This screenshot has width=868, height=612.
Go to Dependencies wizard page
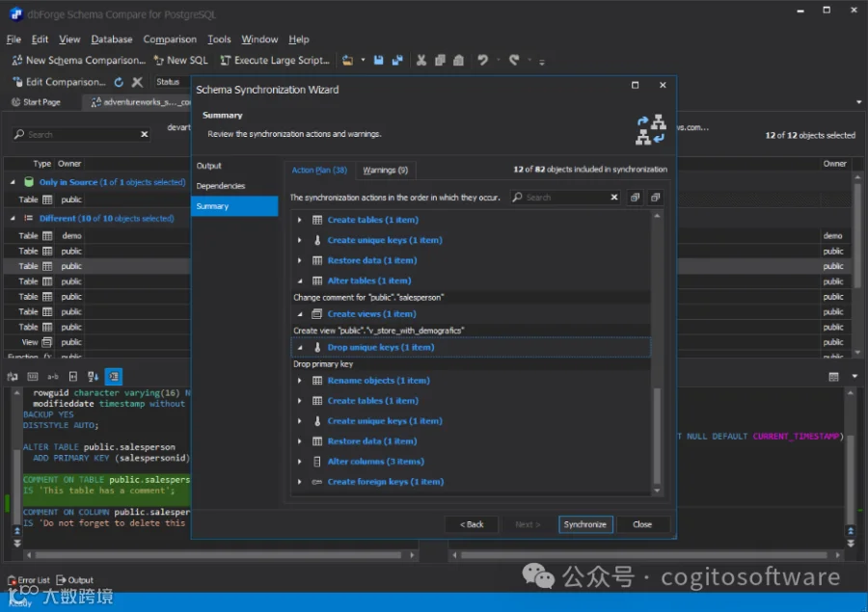(220, 186)
